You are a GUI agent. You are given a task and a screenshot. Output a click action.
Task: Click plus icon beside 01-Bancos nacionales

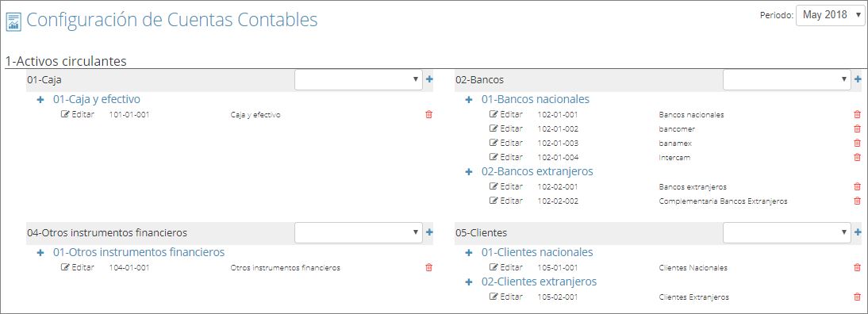coord(469,100)
